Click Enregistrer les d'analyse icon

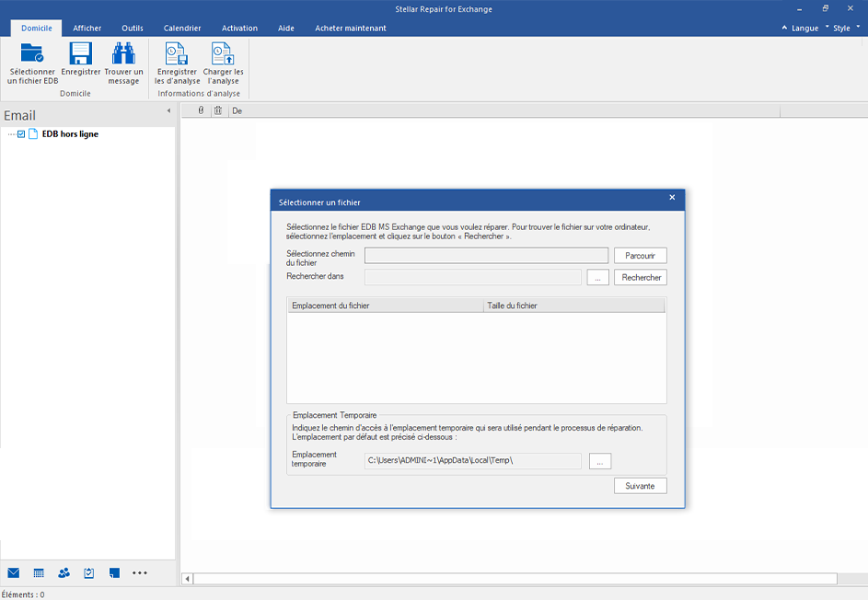click(x=177, y=53)
